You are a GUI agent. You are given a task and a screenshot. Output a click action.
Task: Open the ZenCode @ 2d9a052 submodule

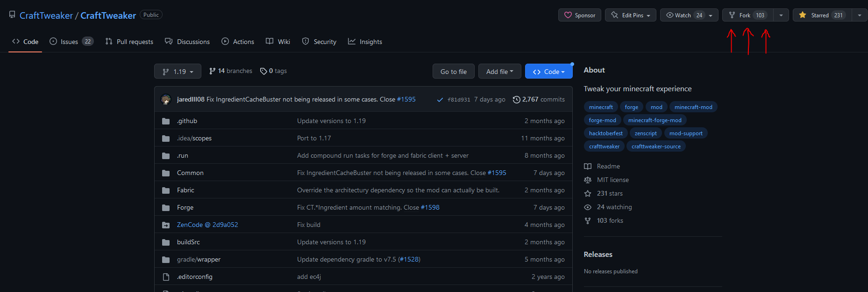[207, 225]
